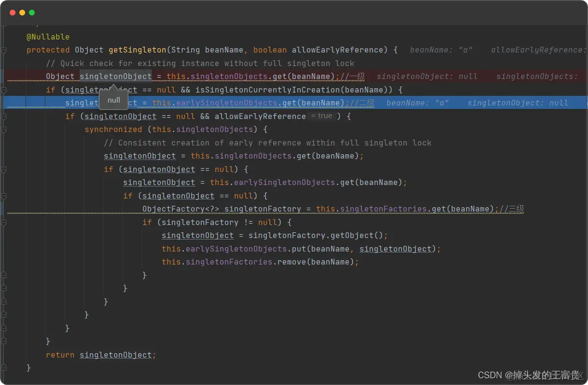The width and height of the screenshot is (588, 385).
Task: Click singletonObject: null hint on highlighted line
Action: [x=518, y=103]
